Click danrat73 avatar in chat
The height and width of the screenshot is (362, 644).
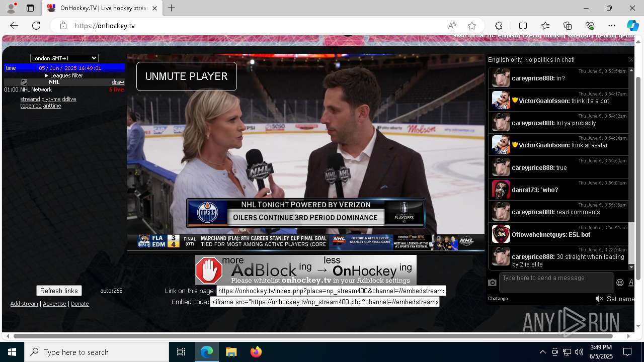[x=501, y=189]
